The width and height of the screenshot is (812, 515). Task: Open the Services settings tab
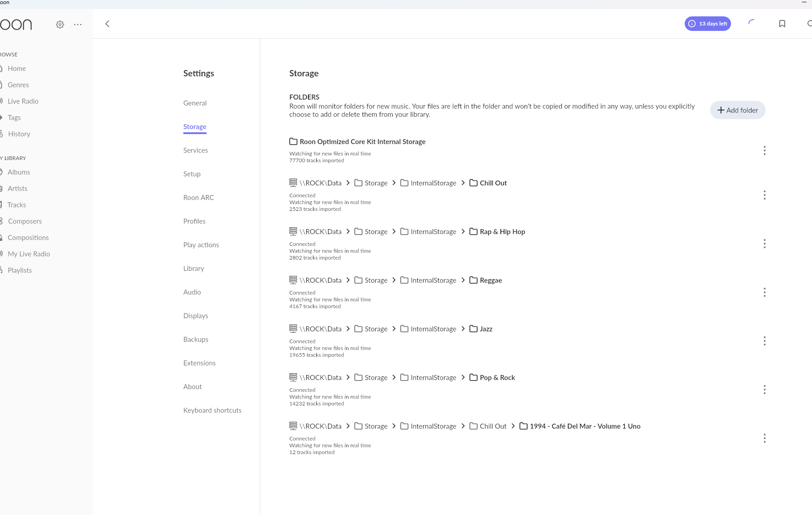pos(196,150)
